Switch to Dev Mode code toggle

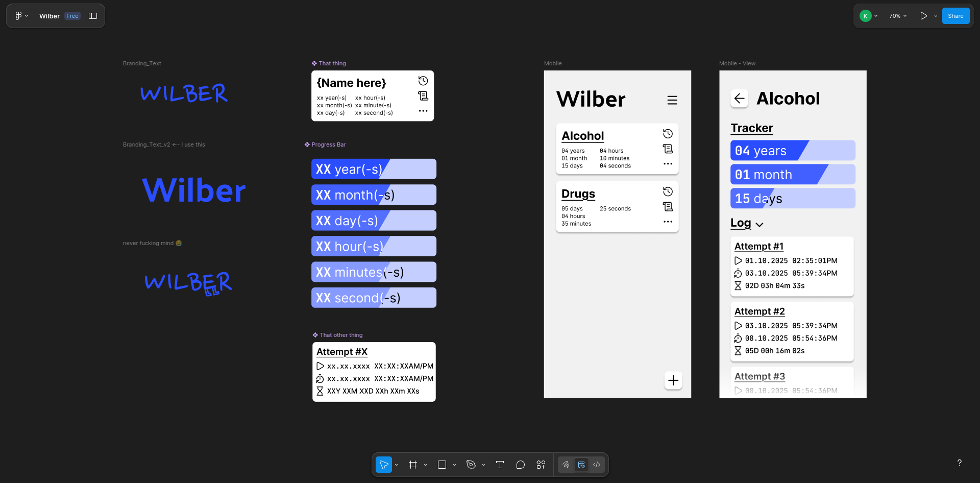tap(597, 465)
